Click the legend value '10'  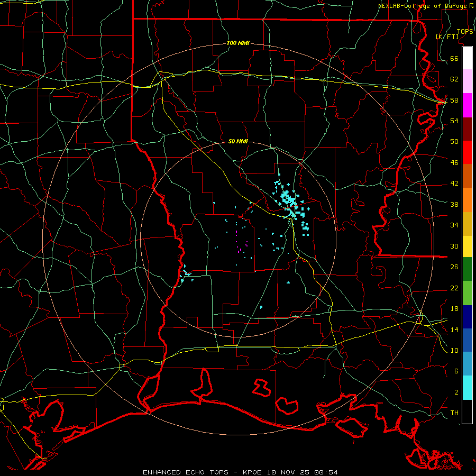click(454, 351)
